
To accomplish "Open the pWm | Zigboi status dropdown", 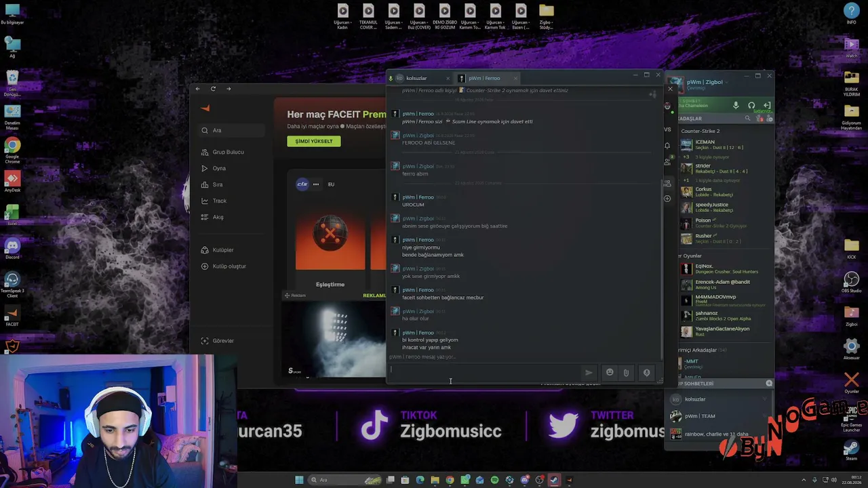I will [x=726, y=83].
